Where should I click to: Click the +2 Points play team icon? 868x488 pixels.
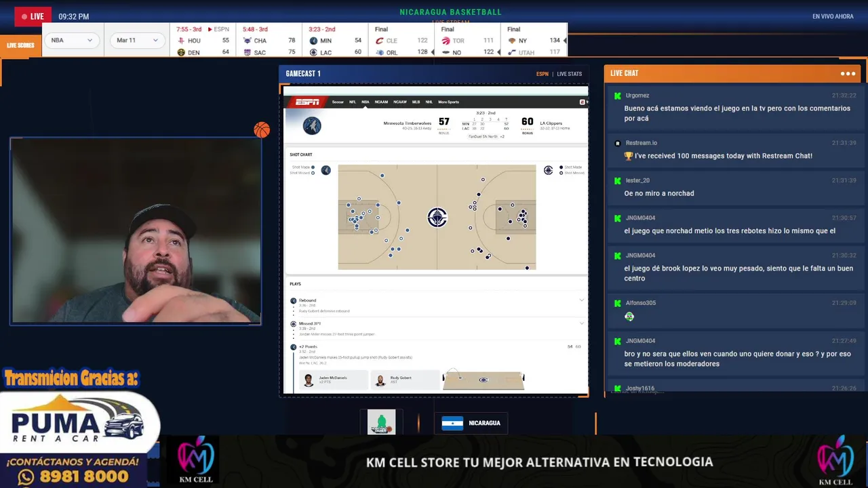(x=294, y=347)
